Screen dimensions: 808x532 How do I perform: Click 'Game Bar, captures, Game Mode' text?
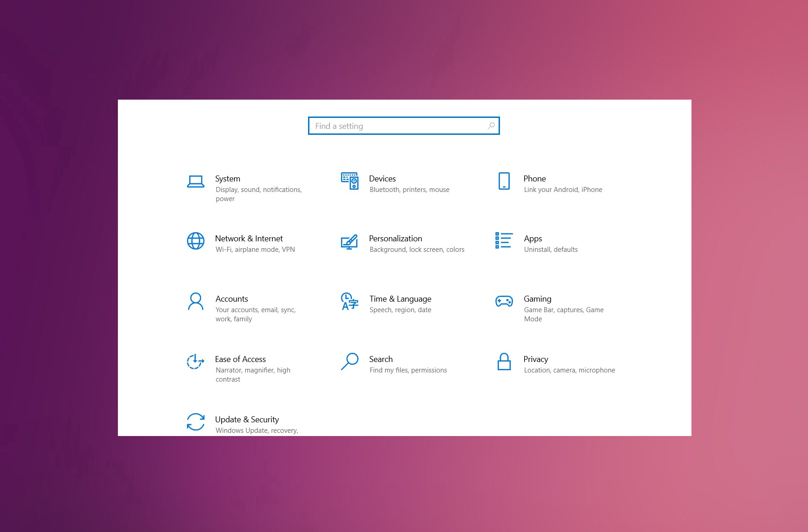tap(564, 314)
